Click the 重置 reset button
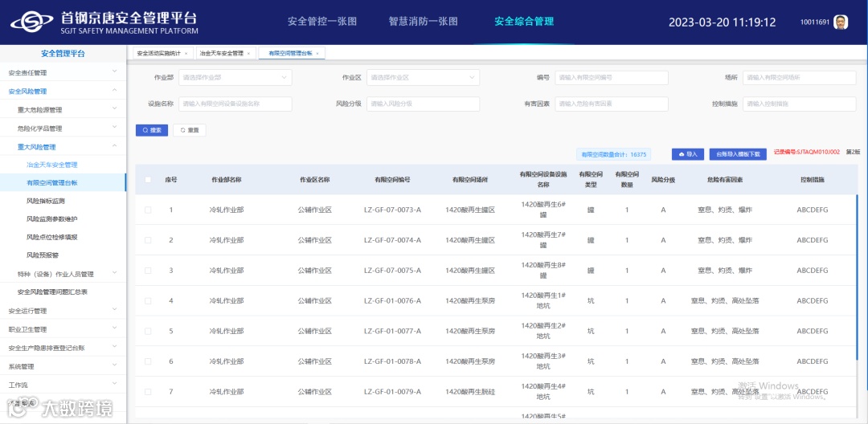The height and width of the screenshot is (424, 868). coord(190,130)
